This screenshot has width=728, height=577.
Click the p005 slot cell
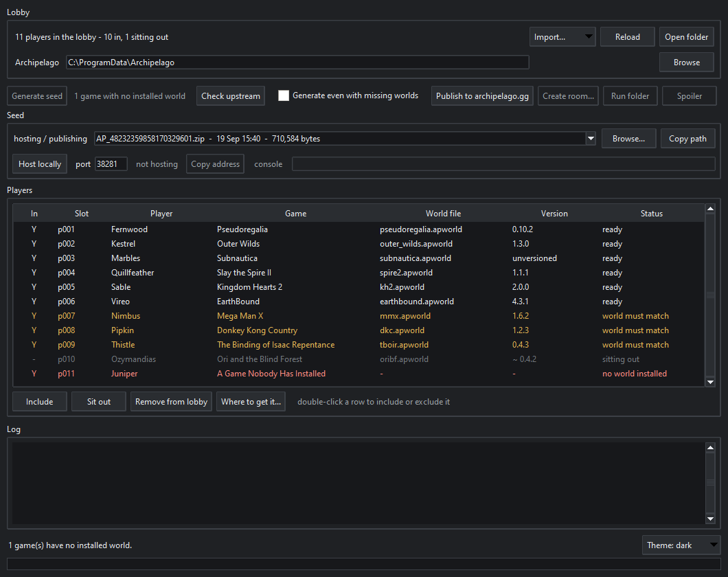67,287
